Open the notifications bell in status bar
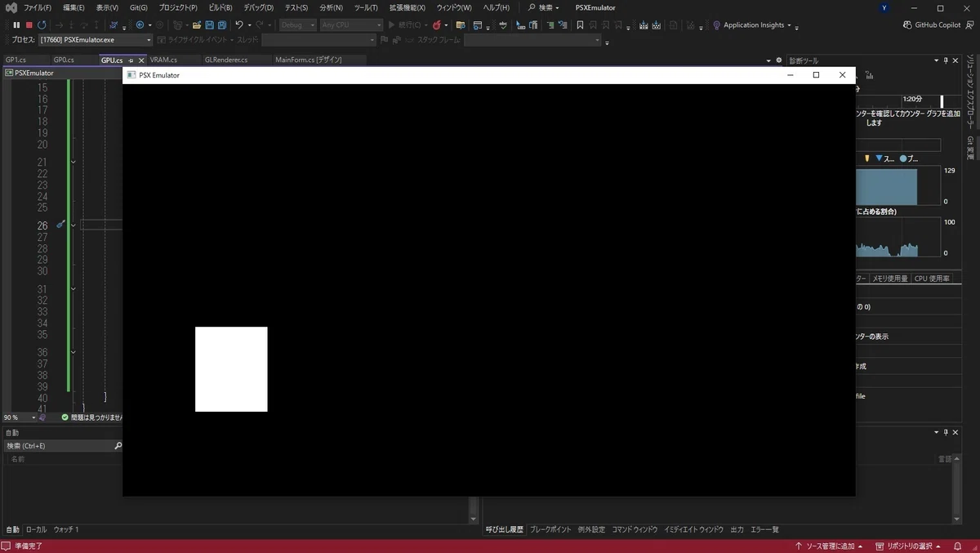Viewport: 980px width, 553px height. tap(956, 546)
